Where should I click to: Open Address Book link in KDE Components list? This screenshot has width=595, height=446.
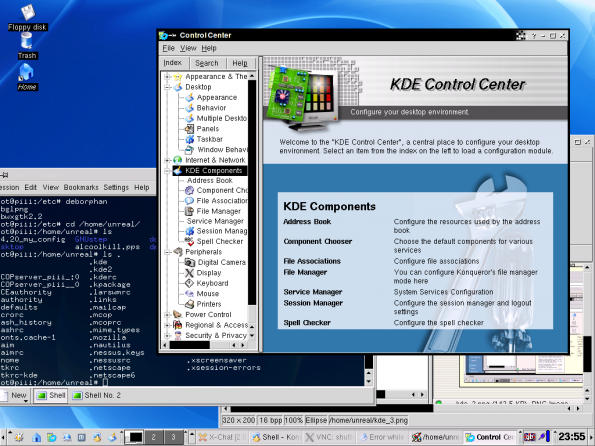coord(307,222)
